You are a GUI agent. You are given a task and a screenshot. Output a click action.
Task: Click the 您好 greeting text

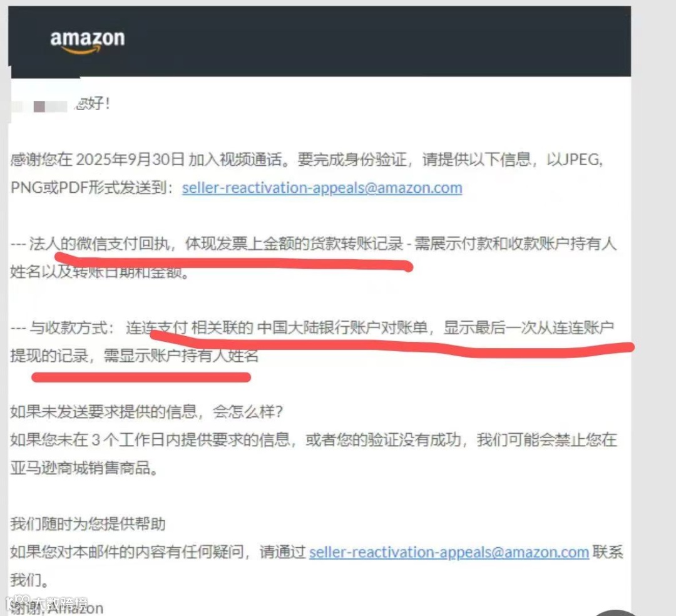[93, 103]
